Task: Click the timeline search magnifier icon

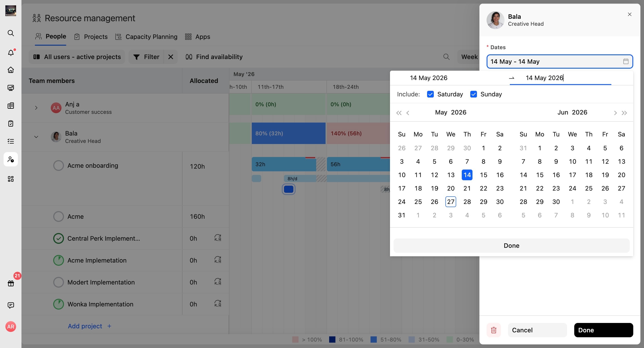Action: click(446, 57)
